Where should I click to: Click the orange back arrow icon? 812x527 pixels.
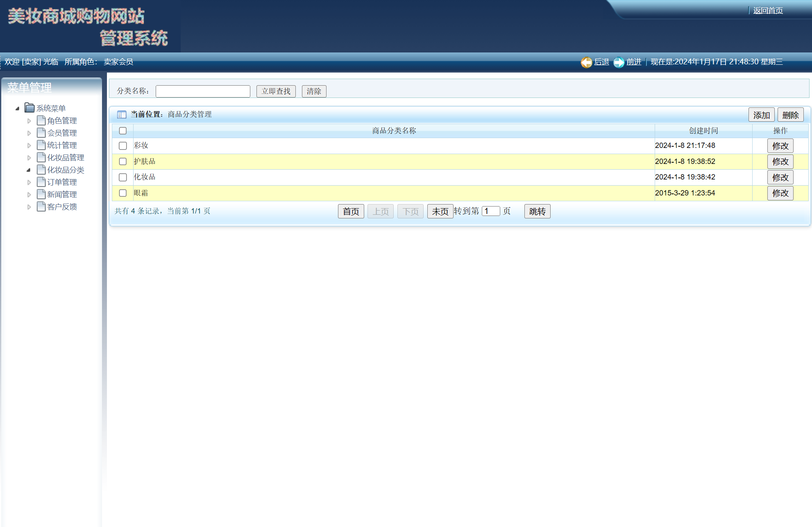[586, 62]
